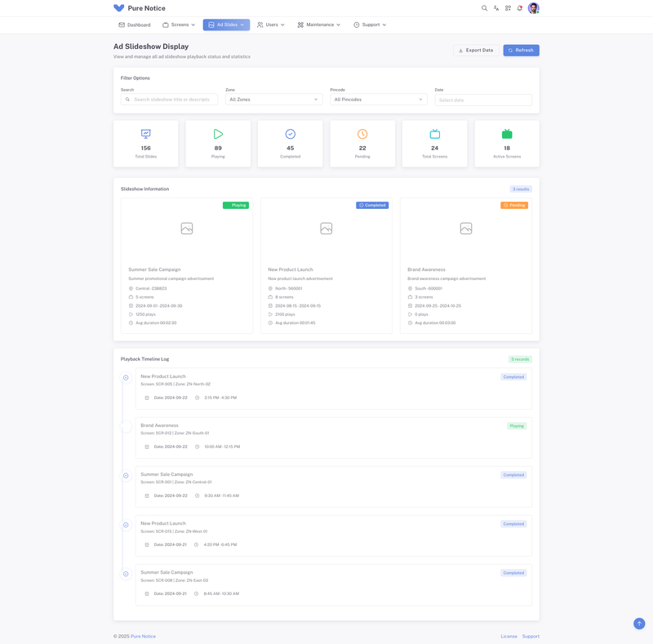Expand the Screens menu

click(x=179, y=25)
